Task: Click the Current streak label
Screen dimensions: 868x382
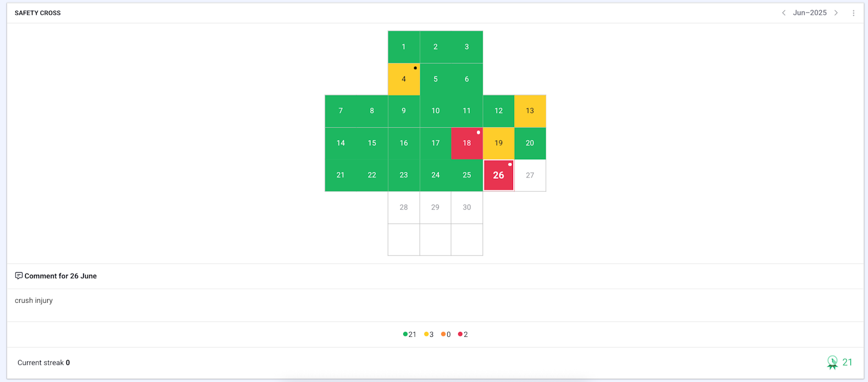Action: tap(41, 363)
